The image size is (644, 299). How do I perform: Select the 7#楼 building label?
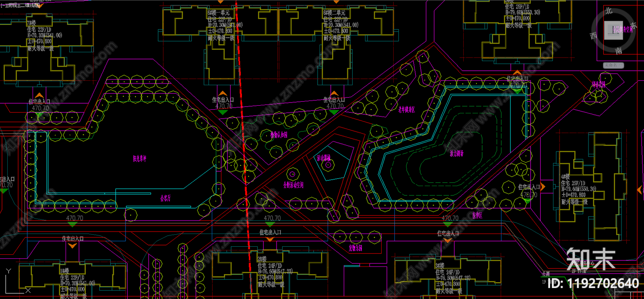(x=31, y=23)
